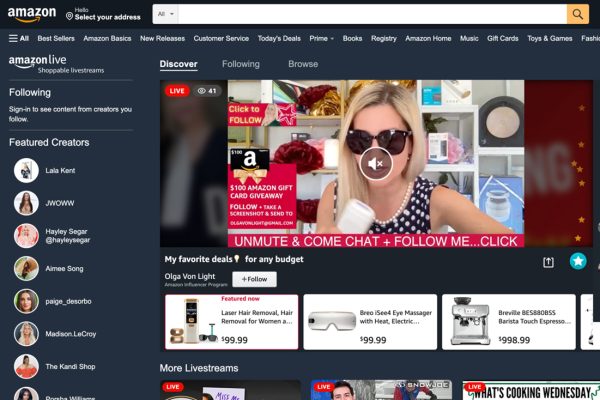Follow Olga Von Light

coord(254,279)
